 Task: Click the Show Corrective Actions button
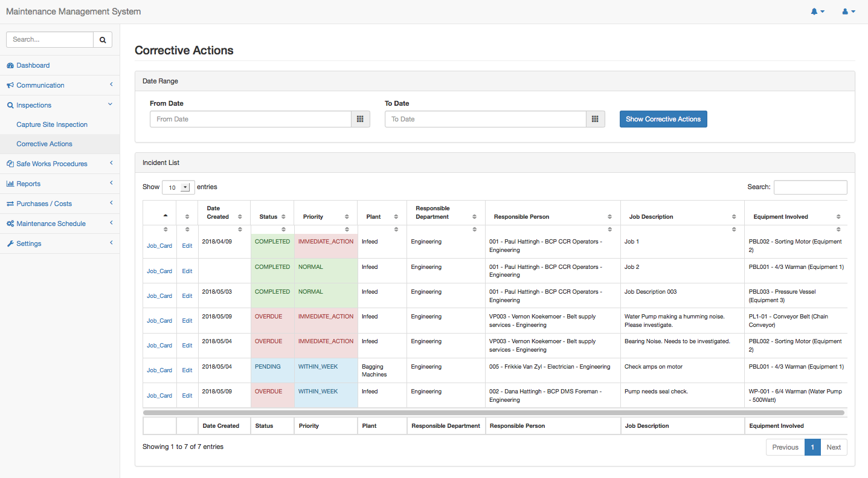[x=663, y=119]
